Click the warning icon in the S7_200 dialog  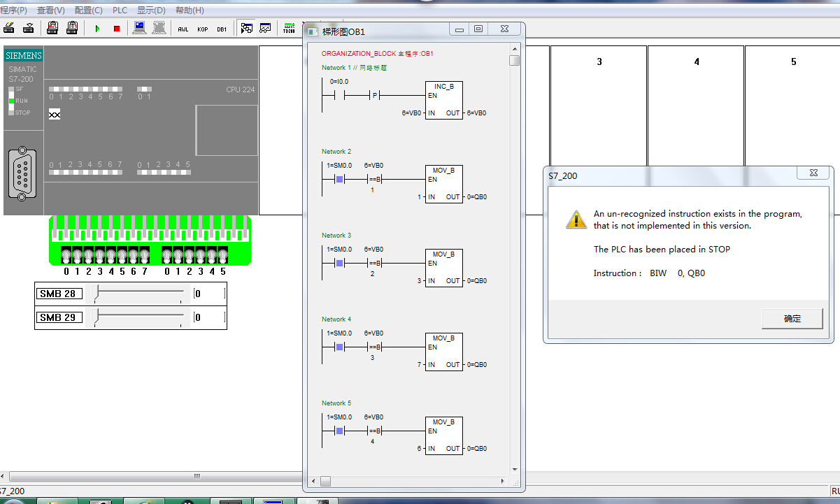pyautogui.click(x=576, y=219)
